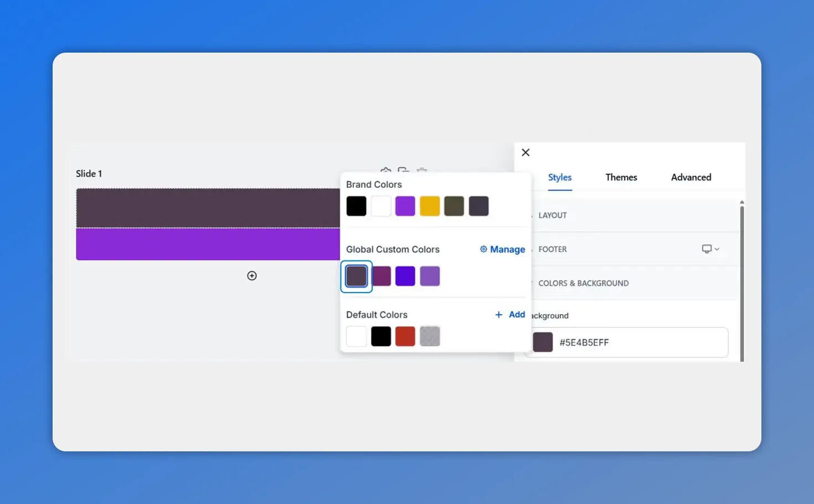Switch to the Themes tab

tap(621, 177)
